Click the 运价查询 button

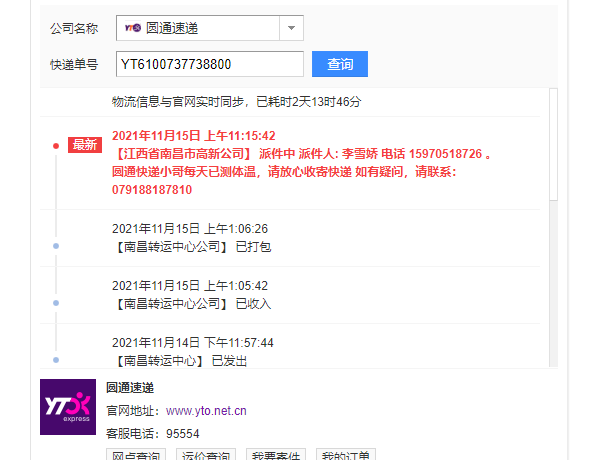point(206,455)
